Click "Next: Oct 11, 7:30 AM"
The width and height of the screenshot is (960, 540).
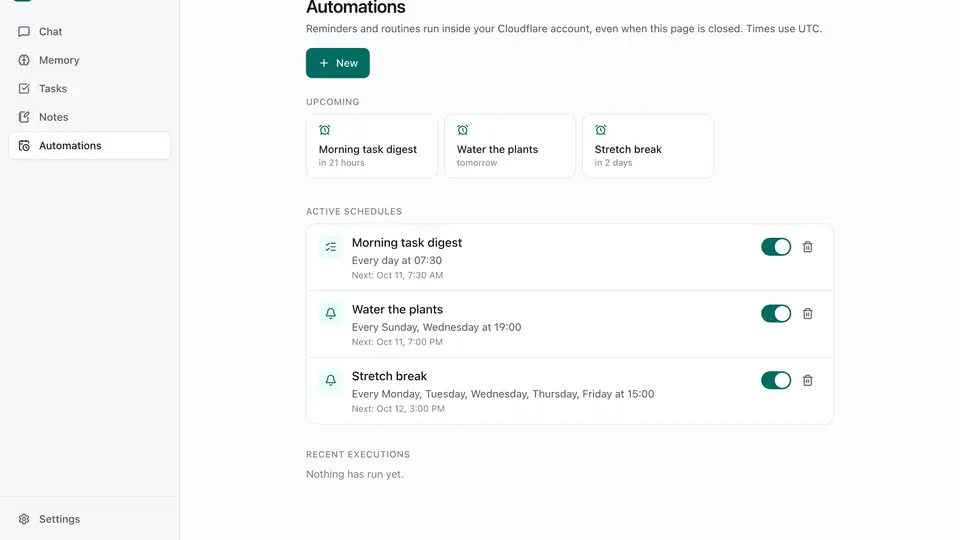point(397,275)
